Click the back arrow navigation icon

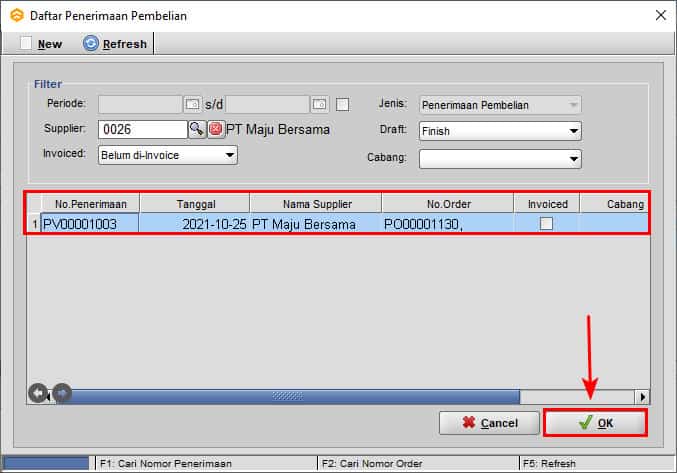pyautogui.click(x=37, y=394)
